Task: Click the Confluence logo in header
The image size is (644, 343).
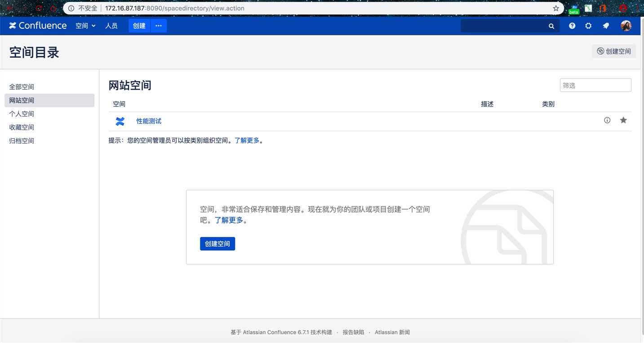Action: 38,26
